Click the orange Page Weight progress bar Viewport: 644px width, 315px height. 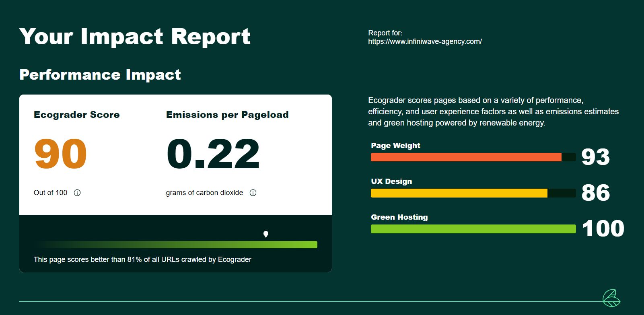(466, 157)
